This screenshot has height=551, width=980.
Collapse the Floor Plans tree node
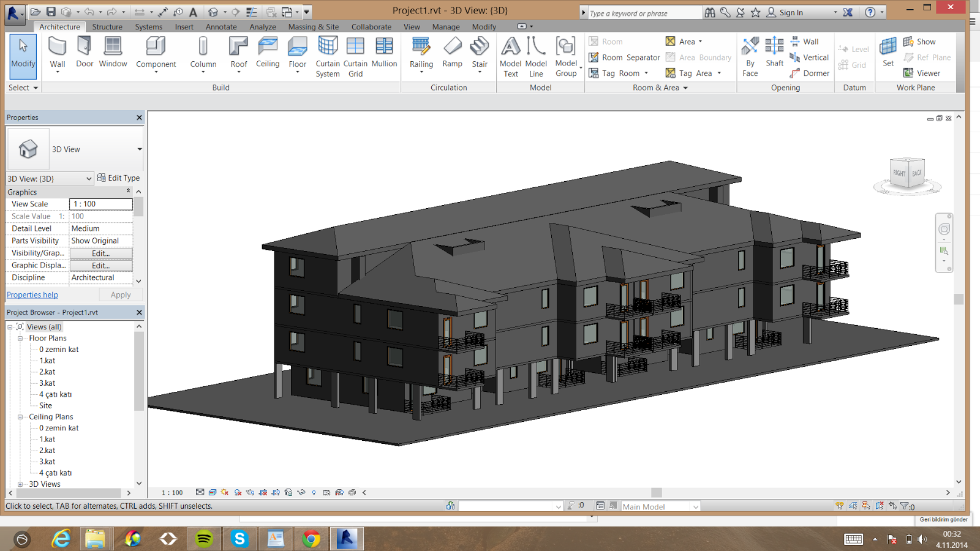[x=20, y=339]
